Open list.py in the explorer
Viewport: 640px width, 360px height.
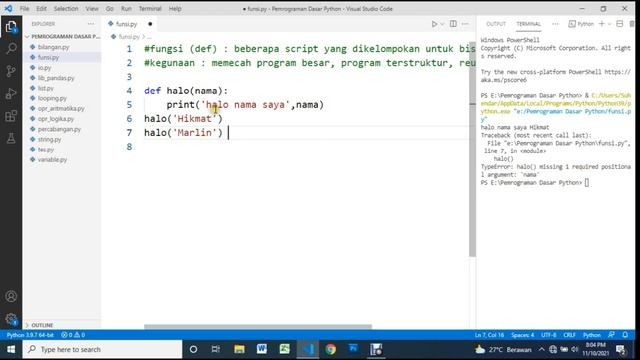click(62, 88)
